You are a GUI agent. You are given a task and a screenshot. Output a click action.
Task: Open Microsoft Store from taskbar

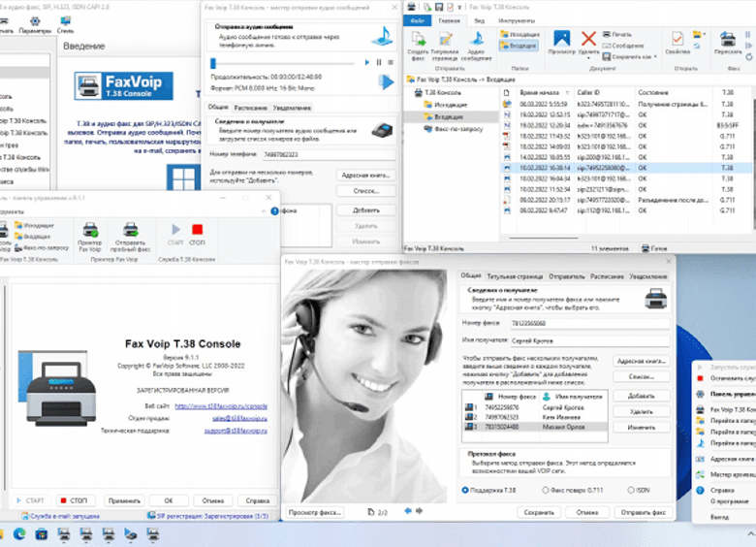[x=42, y=534]
